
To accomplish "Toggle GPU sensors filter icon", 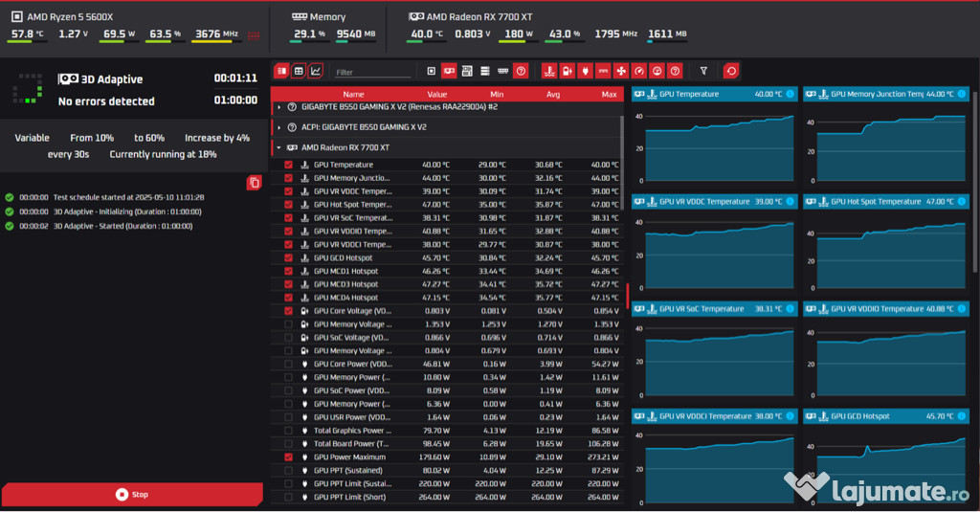I will [x=449, y=71].
